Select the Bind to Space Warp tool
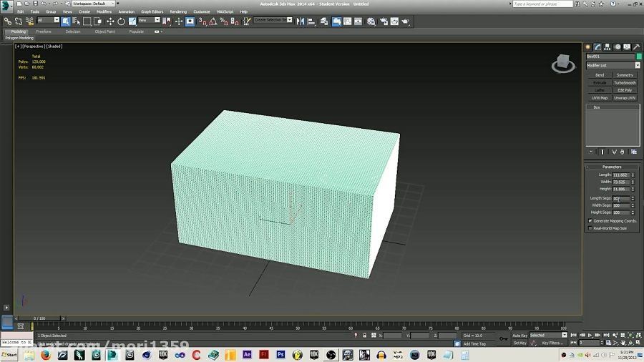This screenshot has width=644, height=362. click(x=29, y=21)
